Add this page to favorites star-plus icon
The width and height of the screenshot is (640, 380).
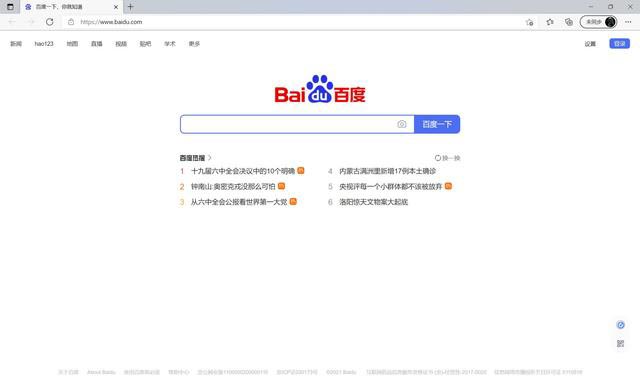click(x=530, y=22)
